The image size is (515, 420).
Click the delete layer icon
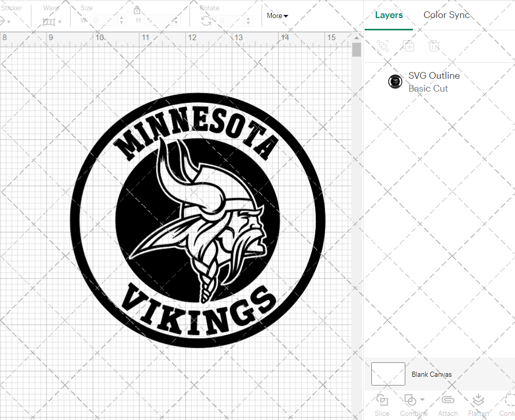pyautogui.click(x=435, y=46)
